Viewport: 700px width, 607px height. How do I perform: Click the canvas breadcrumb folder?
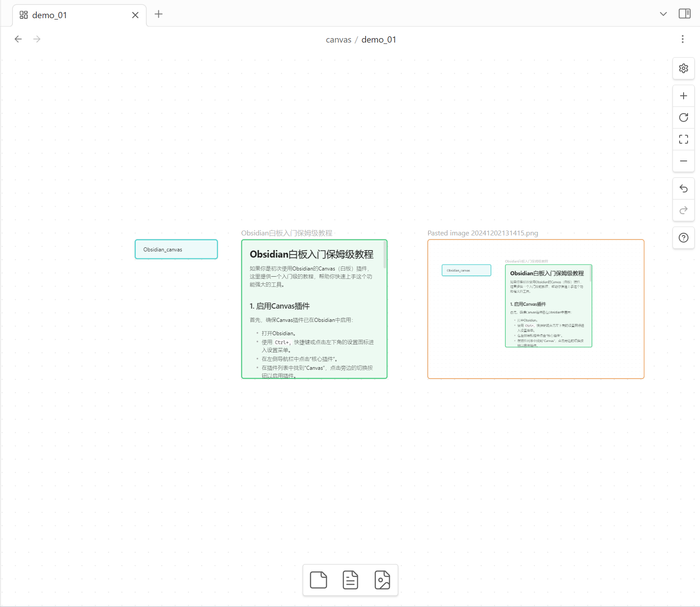[338, 39]
